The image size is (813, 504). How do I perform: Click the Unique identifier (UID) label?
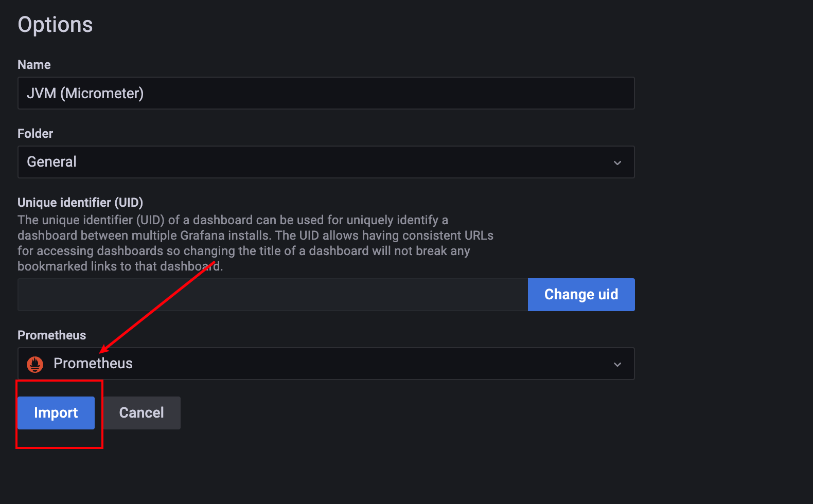click(80, 203)
